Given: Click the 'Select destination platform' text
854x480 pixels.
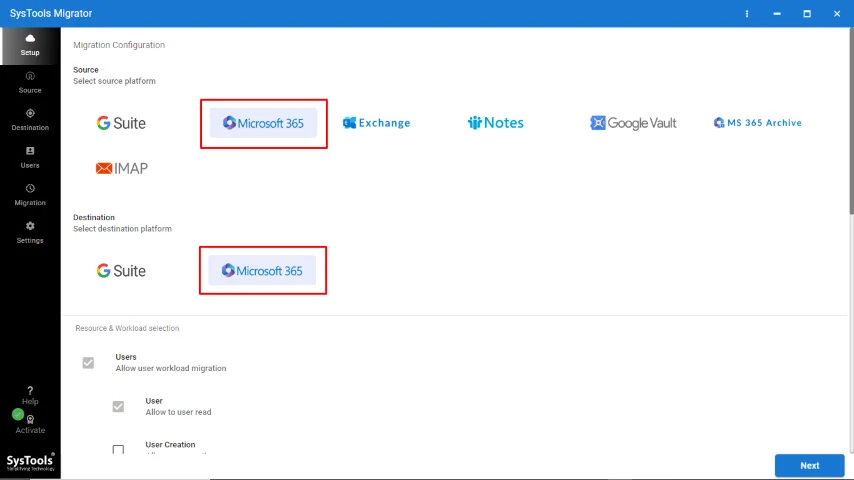Looking at the screenshot, I should click(123, 229).
